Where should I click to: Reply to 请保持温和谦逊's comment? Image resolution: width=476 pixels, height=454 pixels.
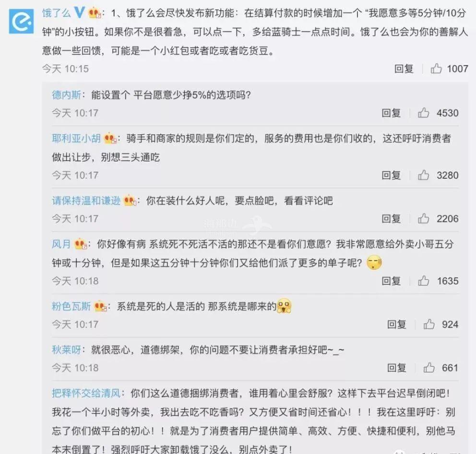(391, 219)
